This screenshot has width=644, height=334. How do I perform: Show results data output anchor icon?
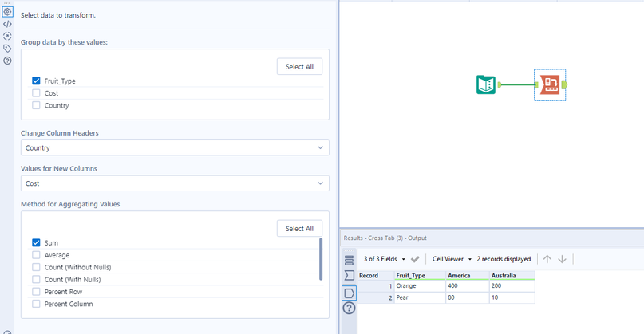click(x=349, y=293)
